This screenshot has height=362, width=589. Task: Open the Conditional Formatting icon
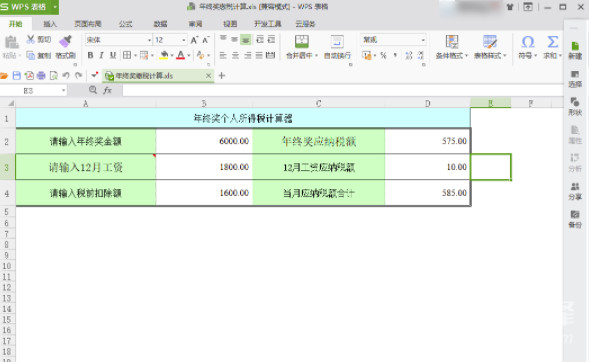tap(452, 41)
